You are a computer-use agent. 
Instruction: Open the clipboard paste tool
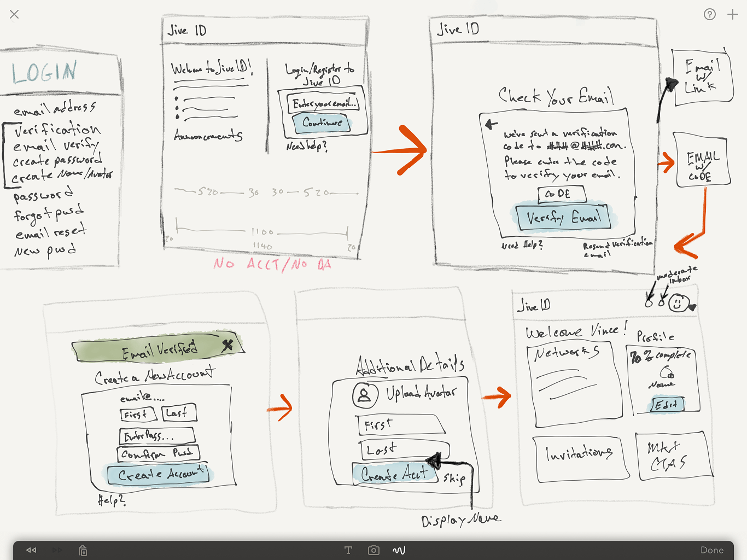[83, 550]
